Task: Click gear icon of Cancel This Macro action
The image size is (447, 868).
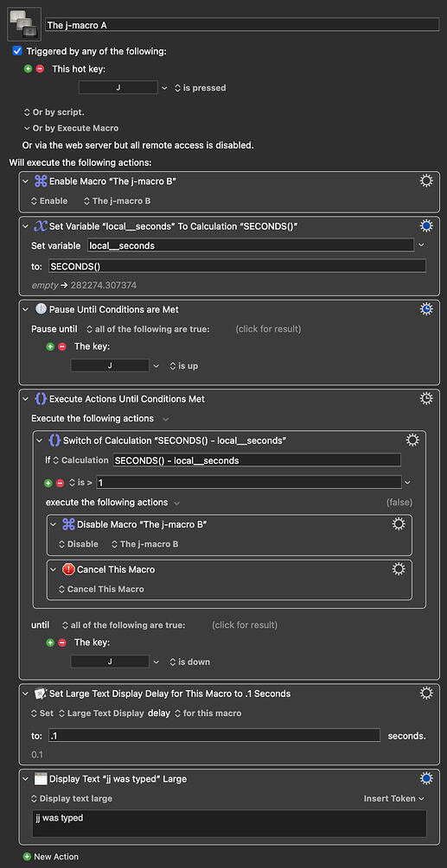Action: pyautogui.click(x=399, y=569)
